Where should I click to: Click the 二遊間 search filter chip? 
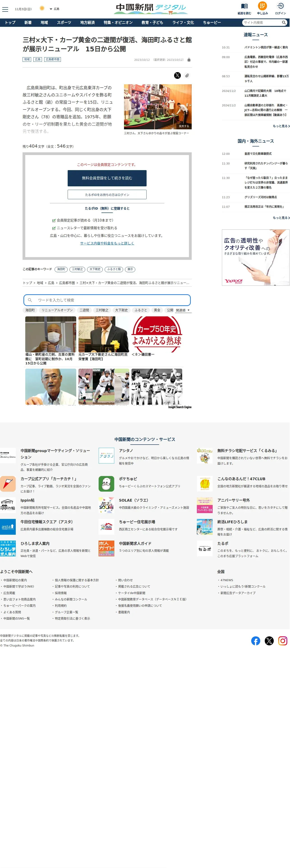point(84,310)
